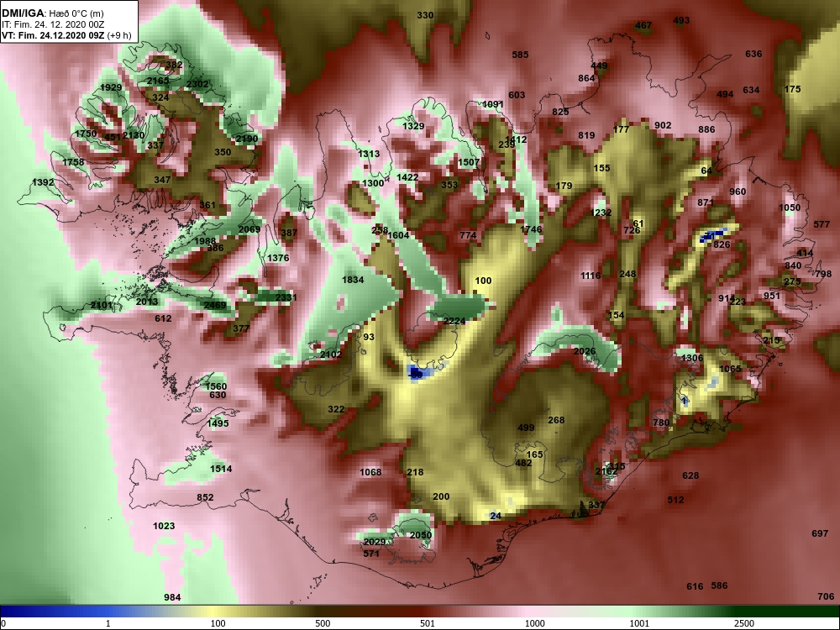Click map value 93
The image size is (840, 630).
[x=369, y=337]
